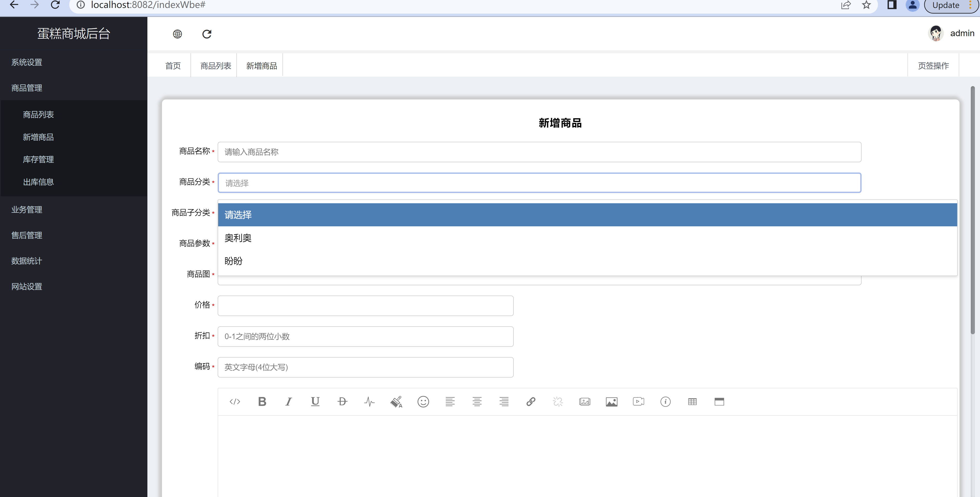Click the clear formatting brush icon
Screen dimensions: 980x497
(x=396, y=402)
